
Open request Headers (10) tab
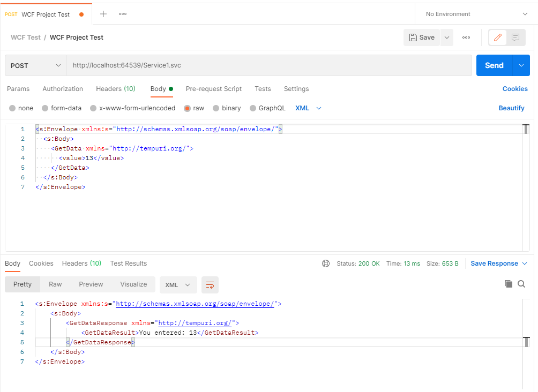point(116,89)
